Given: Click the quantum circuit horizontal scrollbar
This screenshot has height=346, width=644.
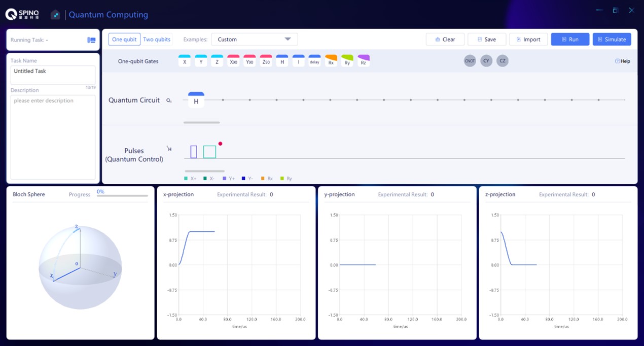Looking at the screenshot, I should [201, 123].
